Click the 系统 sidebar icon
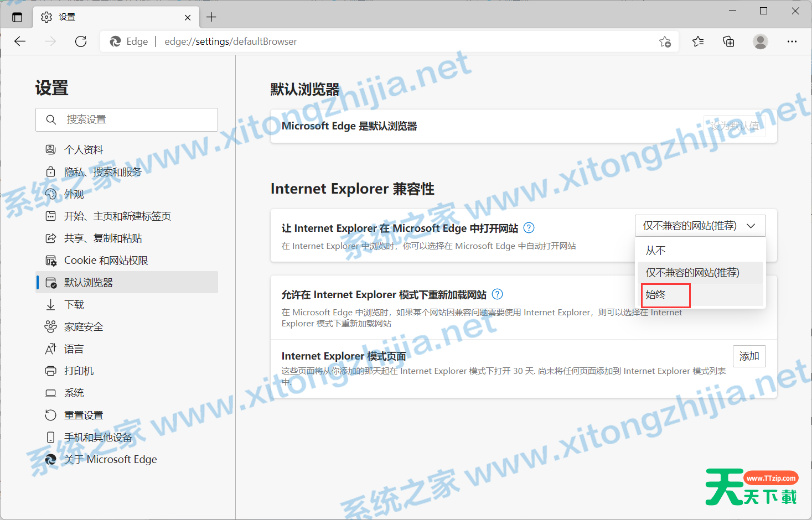 click(x=50, y=393)
